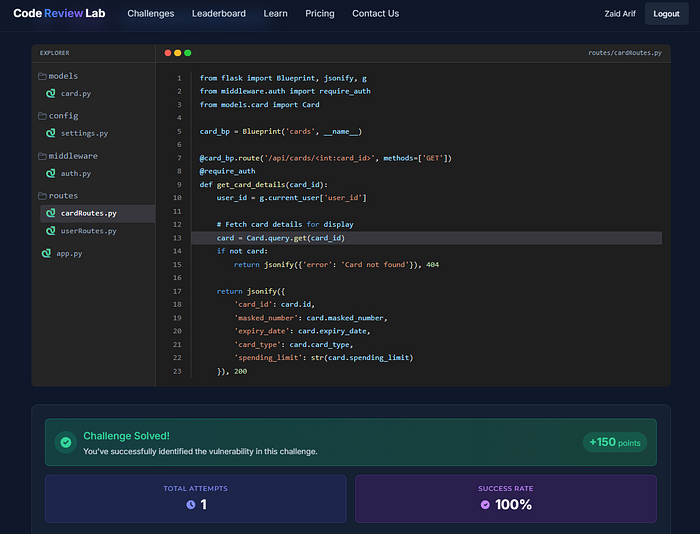This screenshot has width=700, height=534.
Task: Collapse the middleware folder
Action: coord(68,156)
